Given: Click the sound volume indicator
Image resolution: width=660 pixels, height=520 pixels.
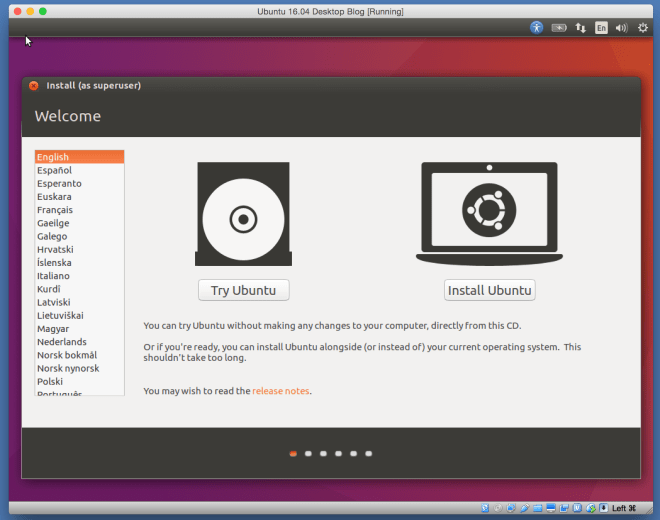Looking at the screenshot, I should coord(622,28).
